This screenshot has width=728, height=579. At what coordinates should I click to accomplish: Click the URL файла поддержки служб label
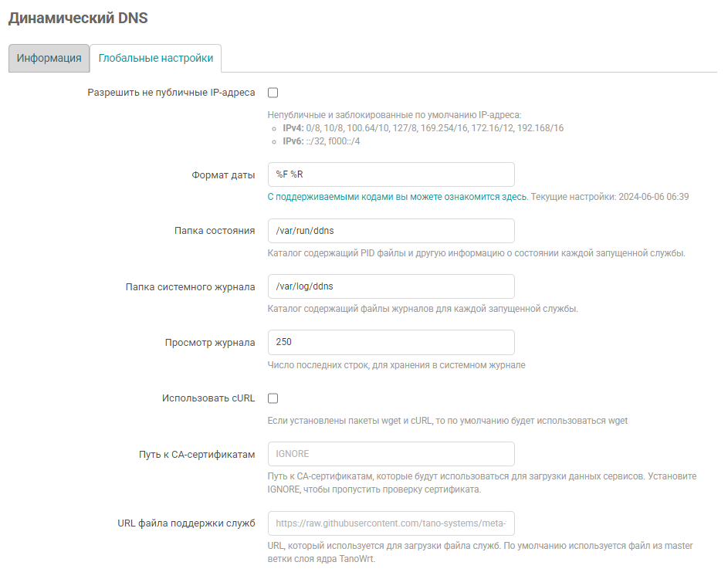point(181,524)
